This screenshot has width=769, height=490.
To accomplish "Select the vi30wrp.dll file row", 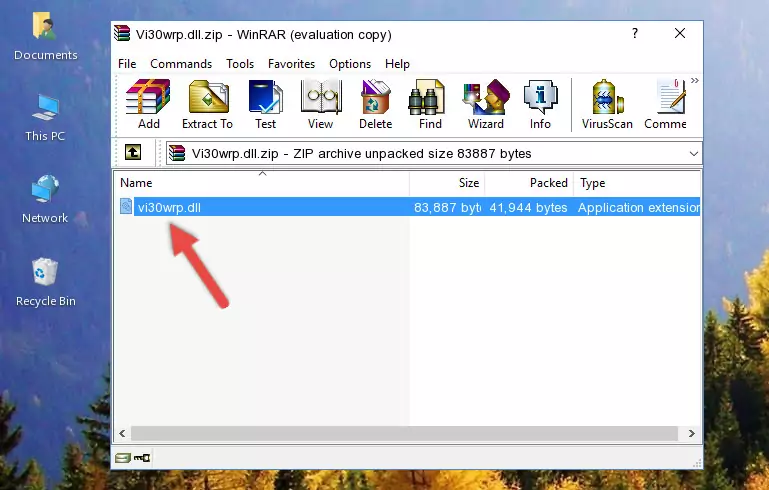I will point(408,207).
